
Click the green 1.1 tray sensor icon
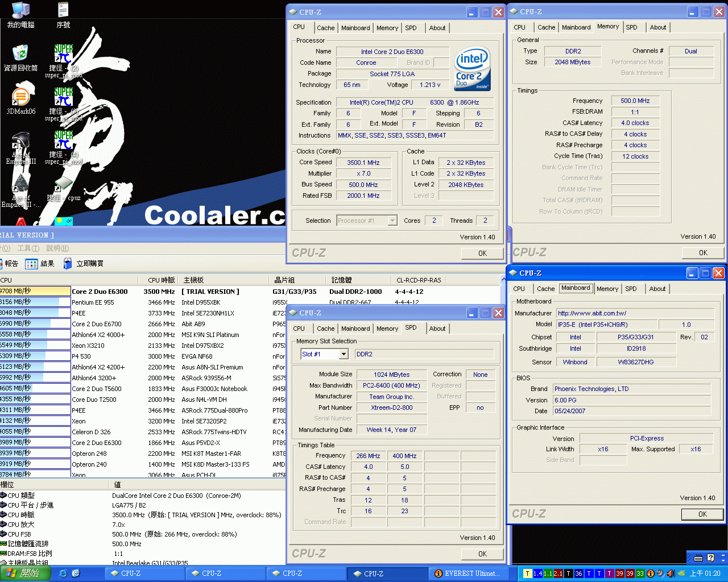548,573
